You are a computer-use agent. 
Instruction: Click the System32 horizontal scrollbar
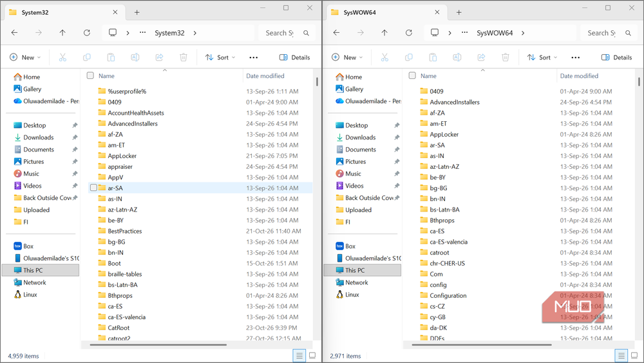click(x=158, y=345)
